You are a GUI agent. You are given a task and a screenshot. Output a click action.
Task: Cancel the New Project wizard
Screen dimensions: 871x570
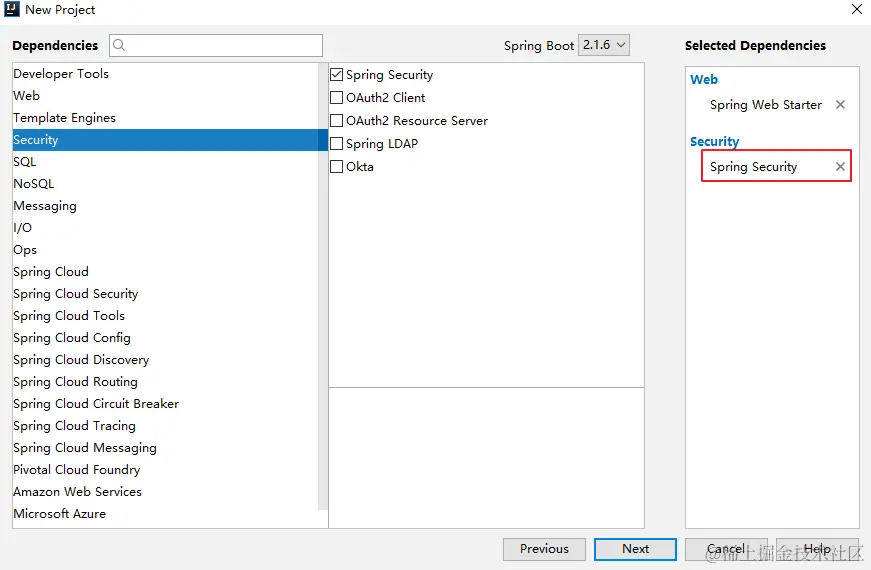[726, 549]
